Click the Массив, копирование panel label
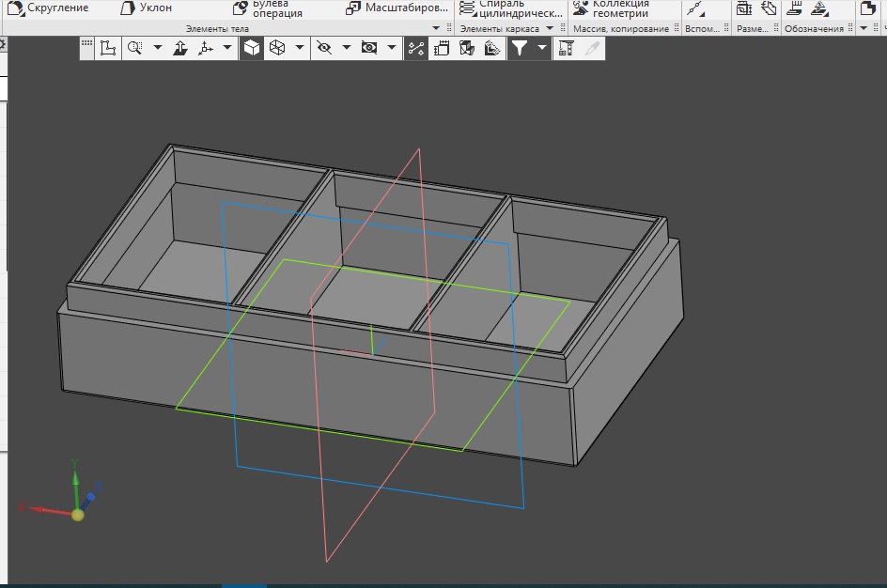Screen dimensions: 887x588 (621, 29)
